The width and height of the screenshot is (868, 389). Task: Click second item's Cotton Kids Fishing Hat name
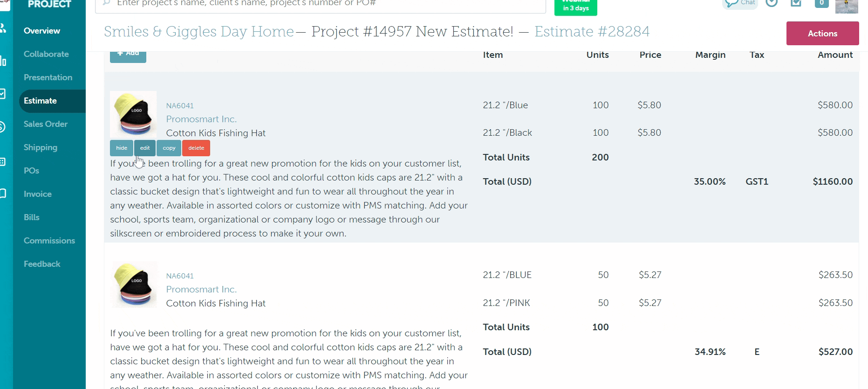[216, 304]
